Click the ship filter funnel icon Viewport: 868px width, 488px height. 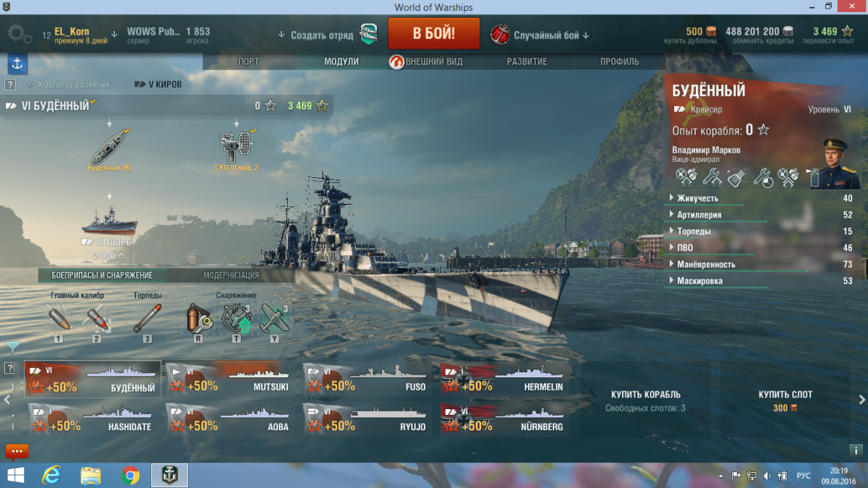coord(12,348)
